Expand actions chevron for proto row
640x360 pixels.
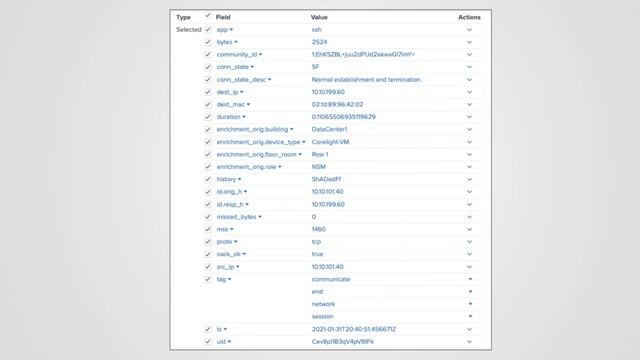coord(469,242)
